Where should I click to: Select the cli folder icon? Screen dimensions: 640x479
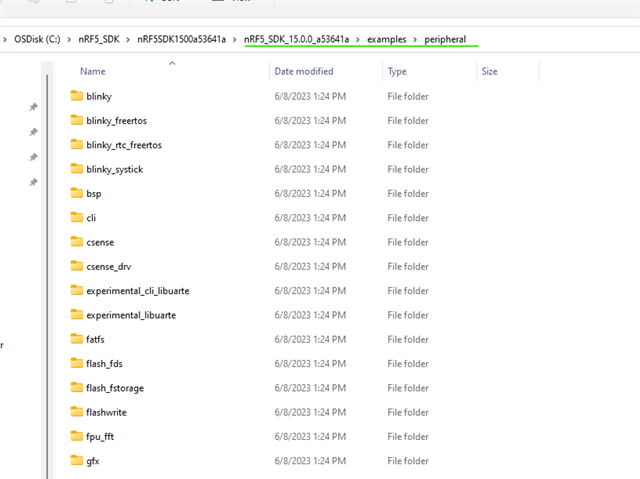[x=76, y=217]
